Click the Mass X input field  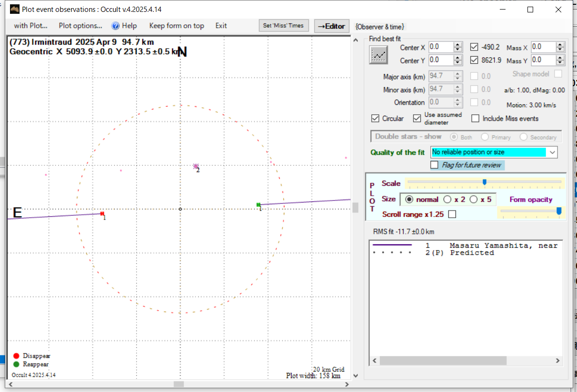[543, 47]
